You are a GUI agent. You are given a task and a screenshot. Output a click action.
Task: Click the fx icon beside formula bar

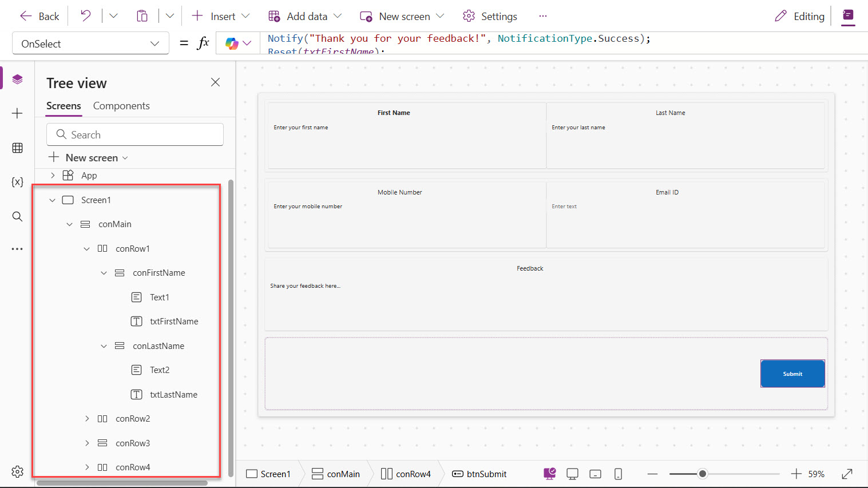(204, 43)
